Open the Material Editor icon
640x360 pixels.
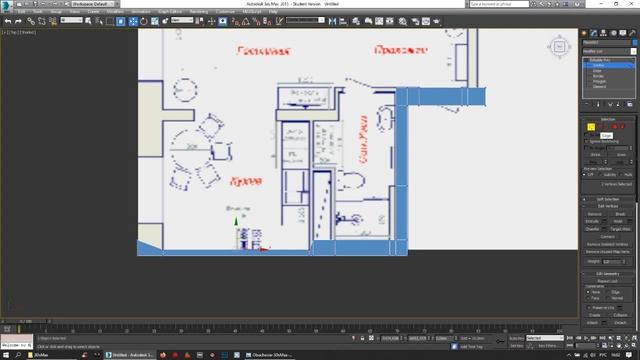[403, 21]
